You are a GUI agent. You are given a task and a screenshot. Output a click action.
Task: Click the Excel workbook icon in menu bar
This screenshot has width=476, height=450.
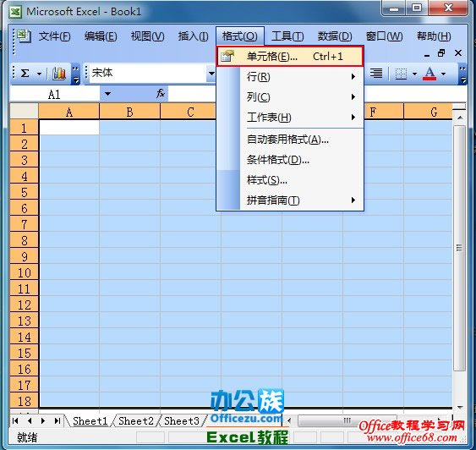(x=23, y=36)
